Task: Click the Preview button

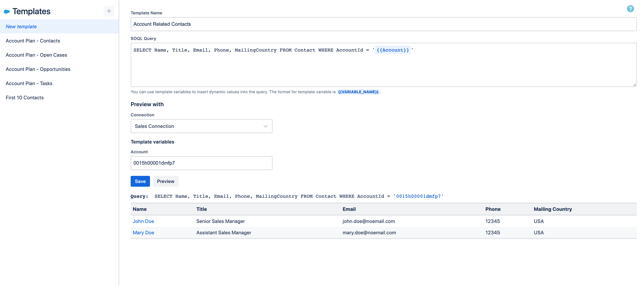Action: pyautogui.click(x=165, y=181)
